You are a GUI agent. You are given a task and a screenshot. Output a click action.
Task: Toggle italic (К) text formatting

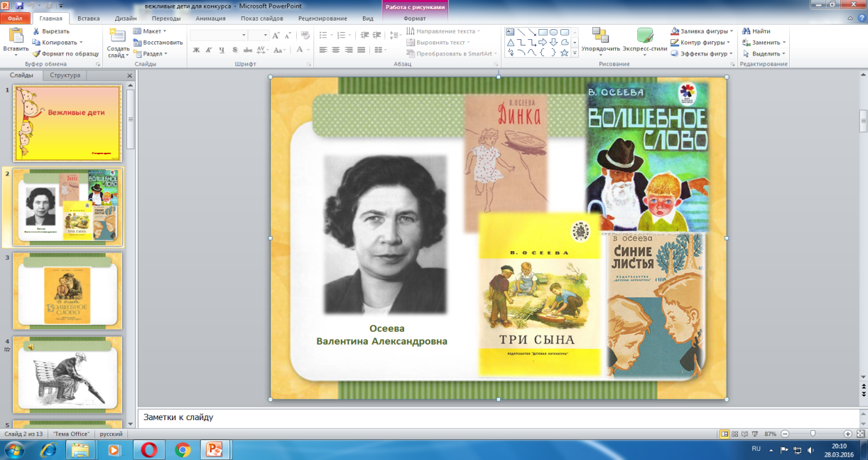point(209,50)
